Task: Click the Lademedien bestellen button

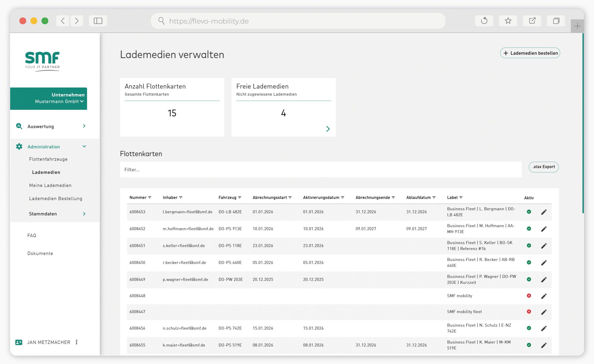Action: point(530,53)
